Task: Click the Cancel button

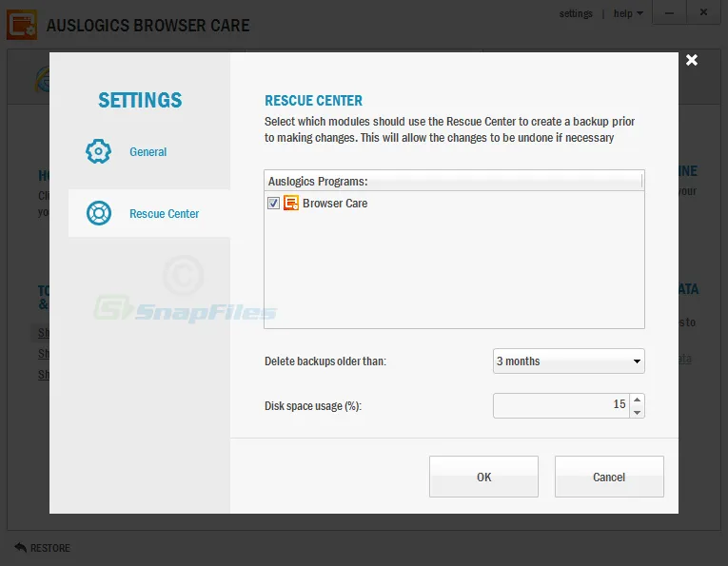Action: 609,477
